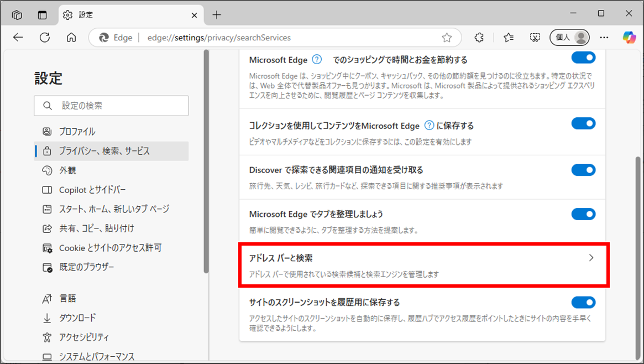
Task: Click help icon next to Microsoft Edge shopping
Action: pyautogui.click(x=317, y=60)
